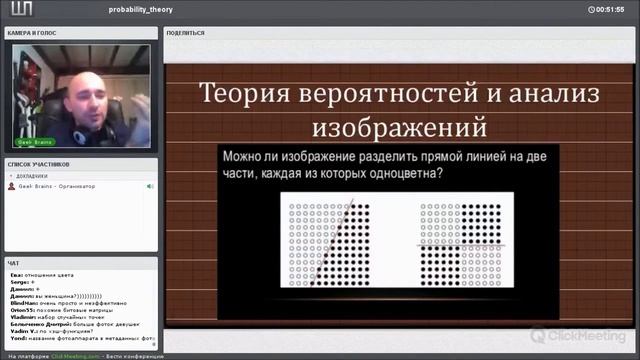The width and height of the screenshot is (640, 360).
Task: Select the Чат panel header
Action: click(x=13, y=263)
